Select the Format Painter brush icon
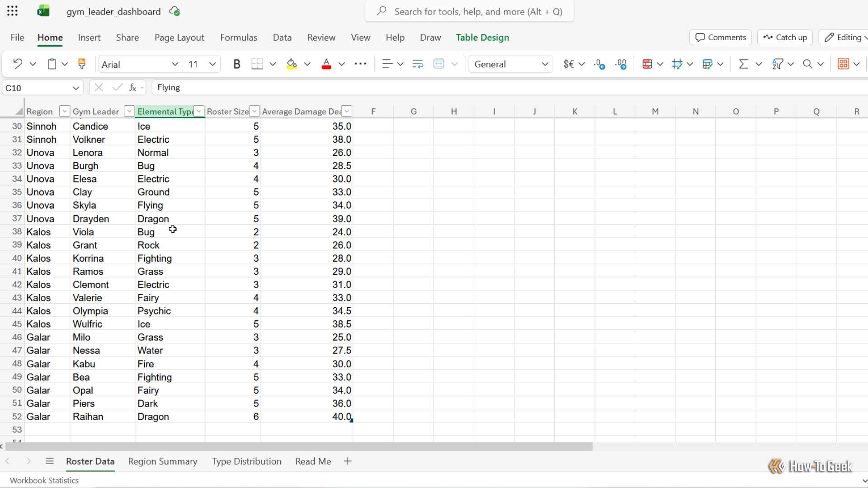This screenshot has width=868, height=488. point(82,64)
